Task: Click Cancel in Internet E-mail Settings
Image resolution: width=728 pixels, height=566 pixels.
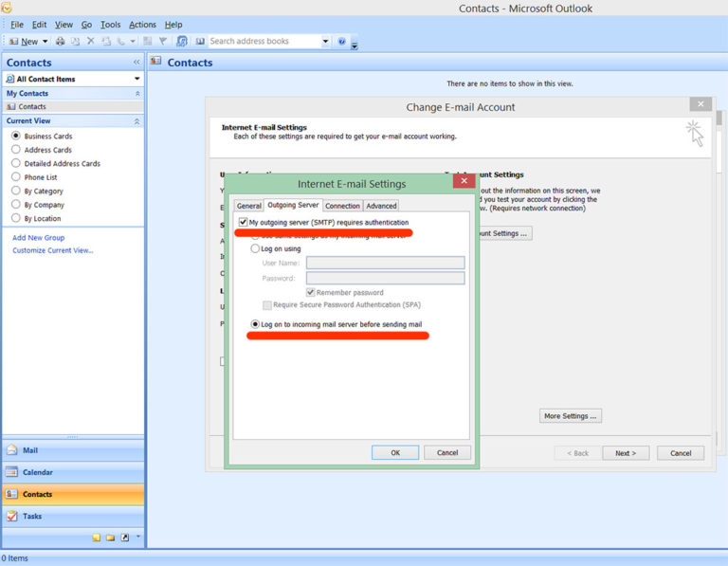Action: [x=447, y=453]
